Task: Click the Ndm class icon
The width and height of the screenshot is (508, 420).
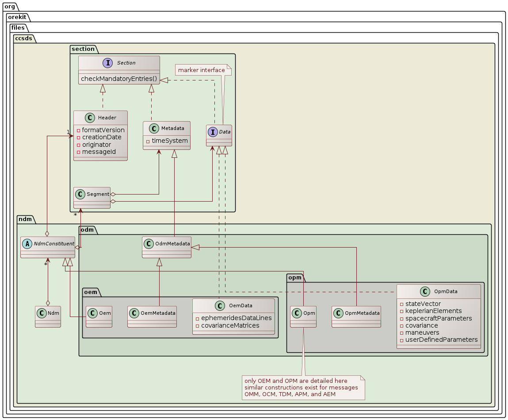Action: pyautogui.click(x=42, y=313)
